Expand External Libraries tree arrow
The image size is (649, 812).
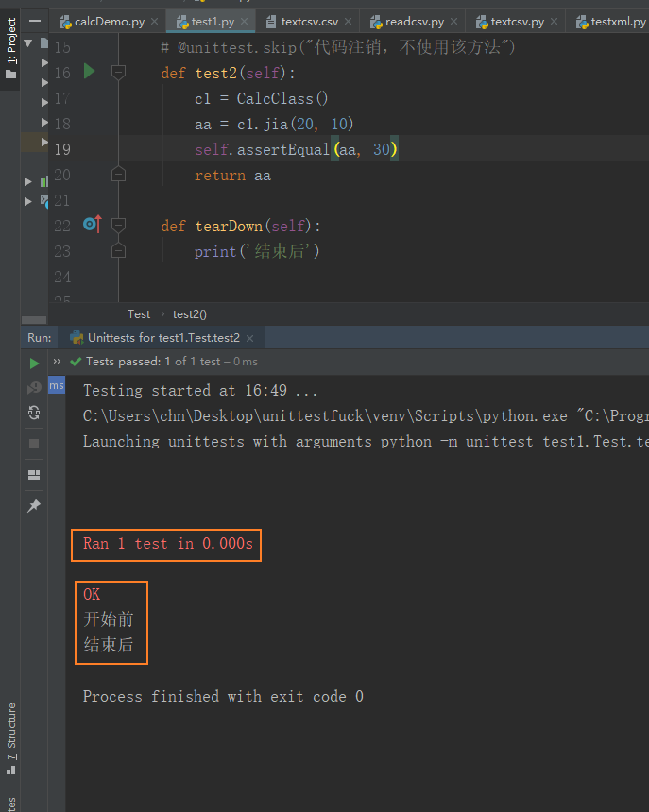[x=28, y=181]
